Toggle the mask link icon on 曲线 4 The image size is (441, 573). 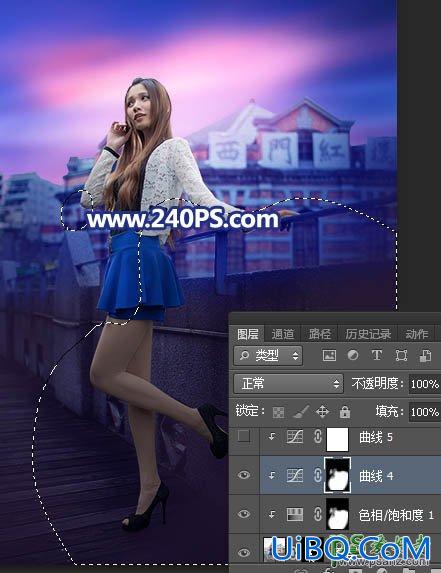[318, 475]
